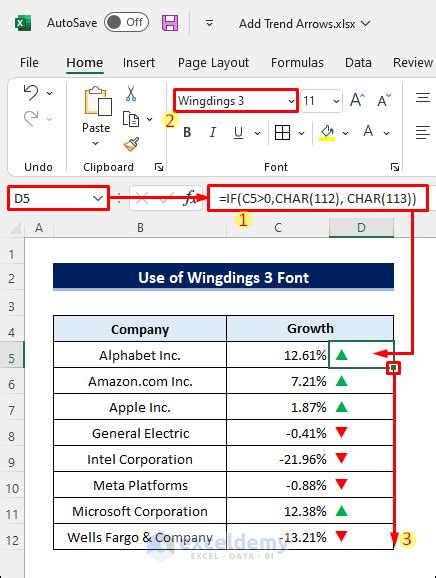Click the upper alignment icon in the ribbon
Image resolution: width=436 pixels, height=578 pixels.
click(x=423, y=98)
